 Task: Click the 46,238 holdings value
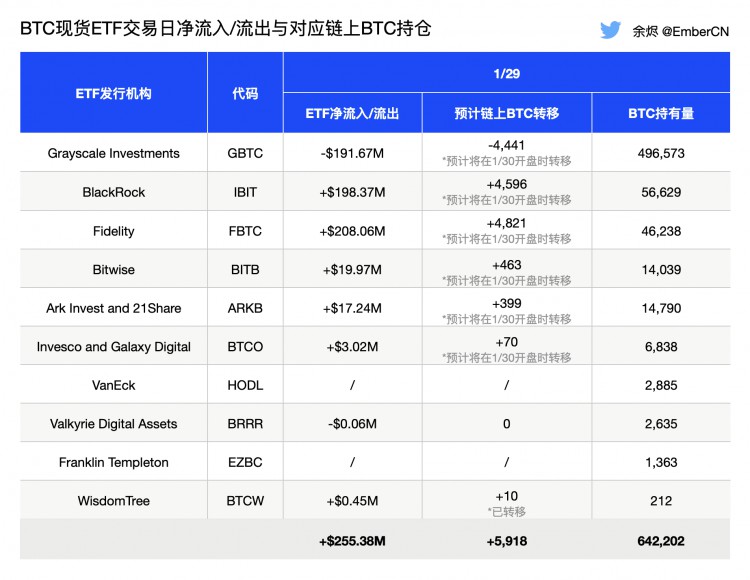pos(661,231)
